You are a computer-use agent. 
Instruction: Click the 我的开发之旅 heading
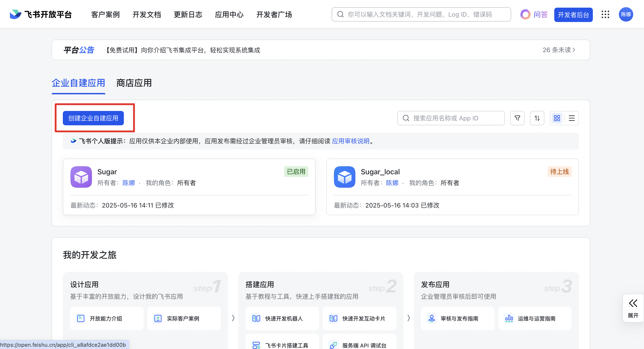click(x=90, y=255)
